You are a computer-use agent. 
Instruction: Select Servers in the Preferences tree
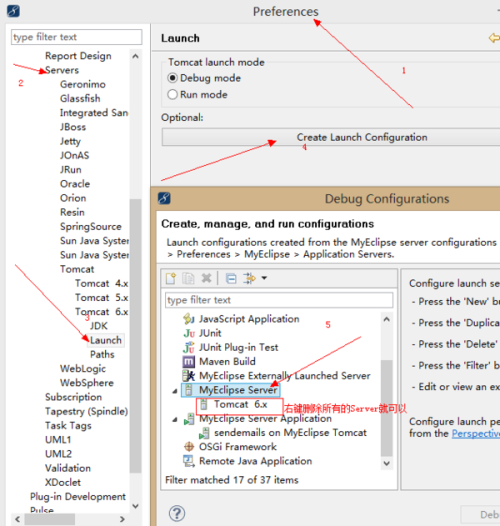tap(62, 70)
